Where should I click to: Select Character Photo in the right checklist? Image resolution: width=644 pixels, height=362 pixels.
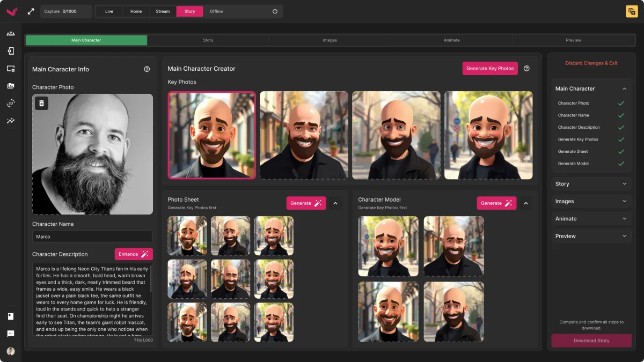(574, 103)
